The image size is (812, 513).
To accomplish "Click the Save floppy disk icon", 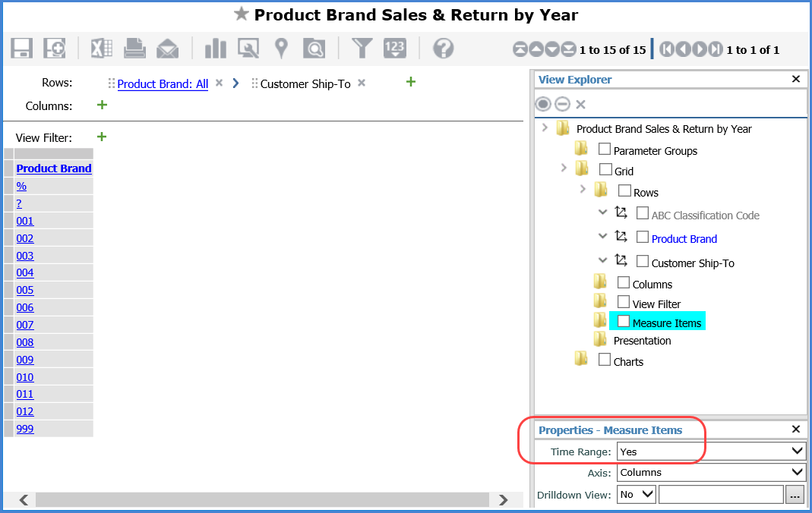I will (x=21, y=49).
